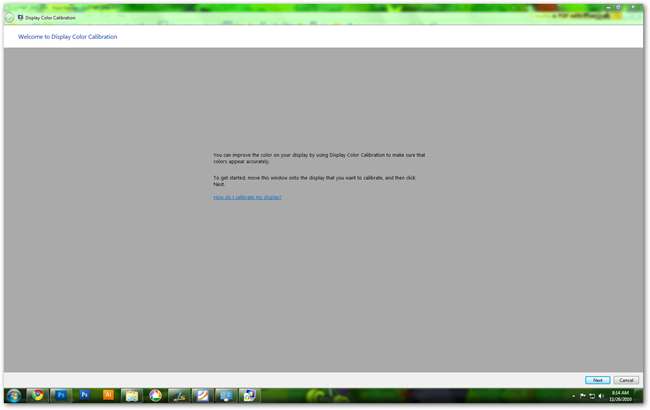The height and width of the screenshot is (410, 650).
Task: Open the volume speaker icon in tray
Action: pos(601,396)
